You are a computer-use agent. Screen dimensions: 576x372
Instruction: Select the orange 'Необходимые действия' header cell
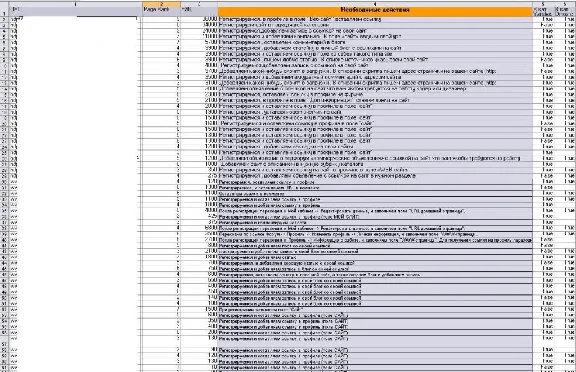(x=375, y=11)
